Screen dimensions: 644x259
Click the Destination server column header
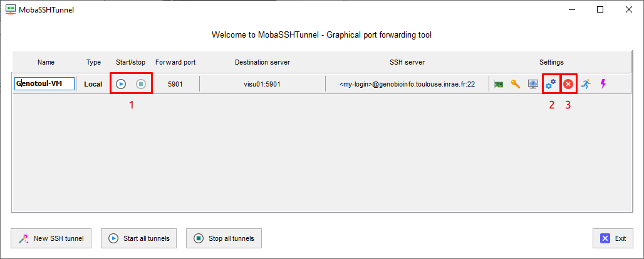[x=262, y=63]
